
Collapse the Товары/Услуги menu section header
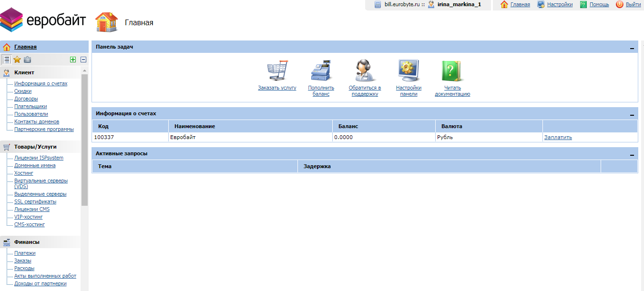click(41, 147)
